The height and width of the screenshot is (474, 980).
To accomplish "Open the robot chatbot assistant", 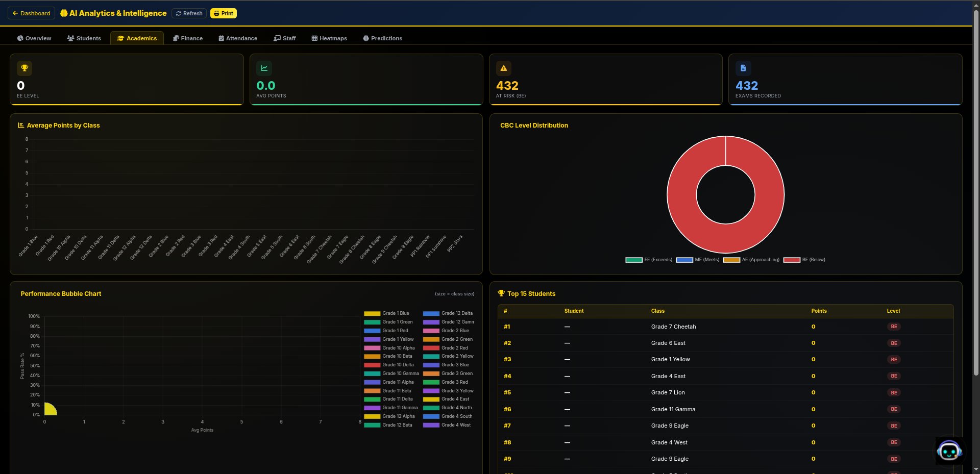I will click(x=949, y=451).
